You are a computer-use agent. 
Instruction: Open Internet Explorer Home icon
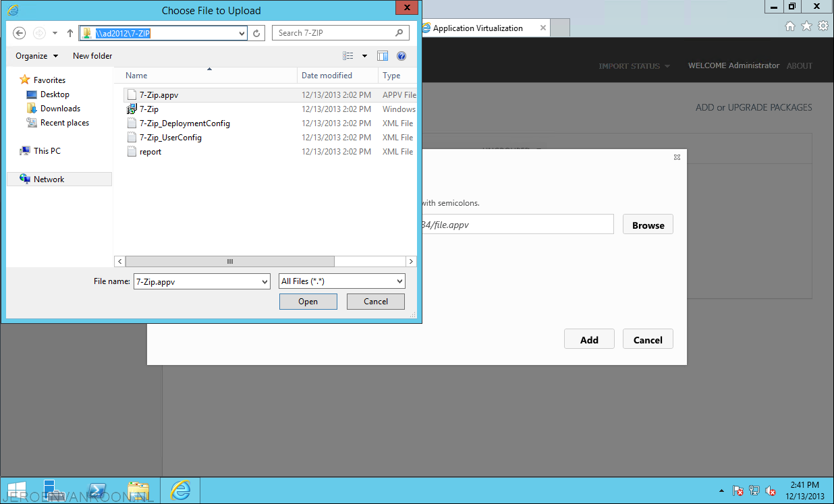pyautogui.click(x=791, y=26)
